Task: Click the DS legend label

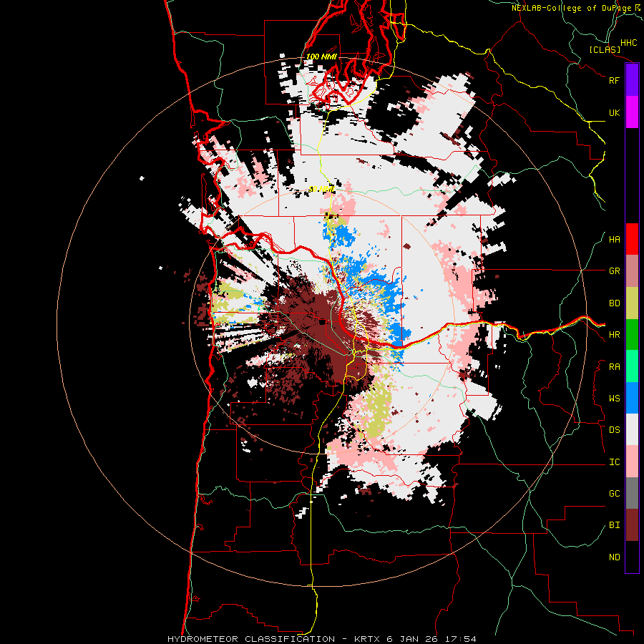Action: point(614,430)
